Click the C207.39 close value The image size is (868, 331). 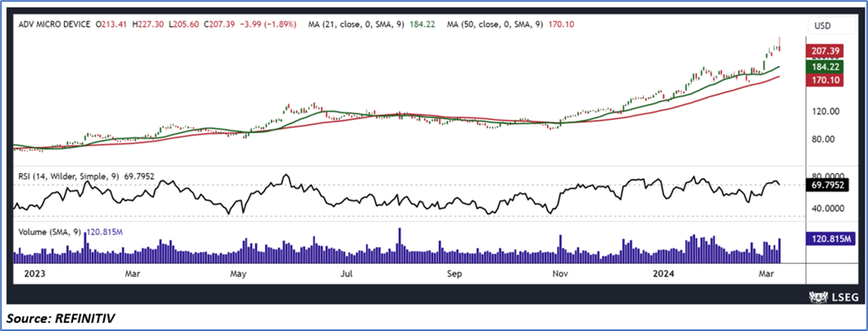click(x=221, y=25)
